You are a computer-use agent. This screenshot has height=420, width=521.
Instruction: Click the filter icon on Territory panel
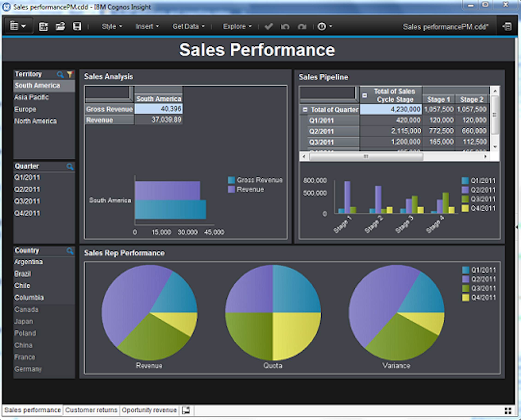[x=70, y=74]
